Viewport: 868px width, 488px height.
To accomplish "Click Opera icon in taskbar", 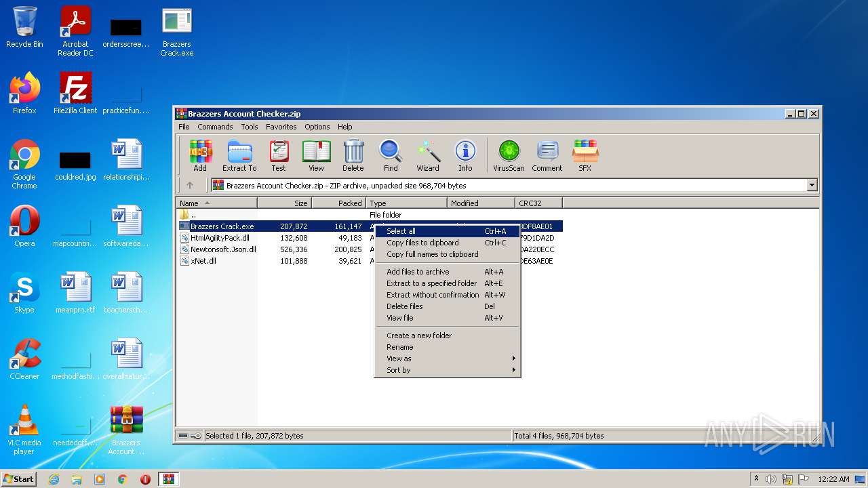I will [x=145, y=479].
